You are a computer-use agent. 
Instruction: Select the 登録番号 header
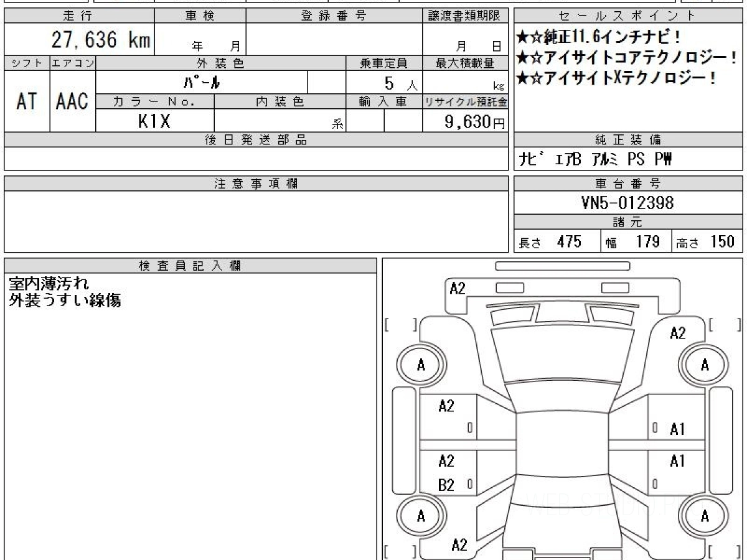click(x=334, y=16)
